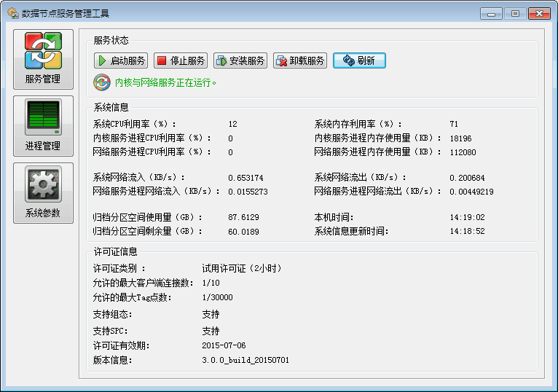The height and width of the screenshot is (392, 558).
Task: Click the 本机时间 value 14:19:02
Action: [x=467, y=217]
